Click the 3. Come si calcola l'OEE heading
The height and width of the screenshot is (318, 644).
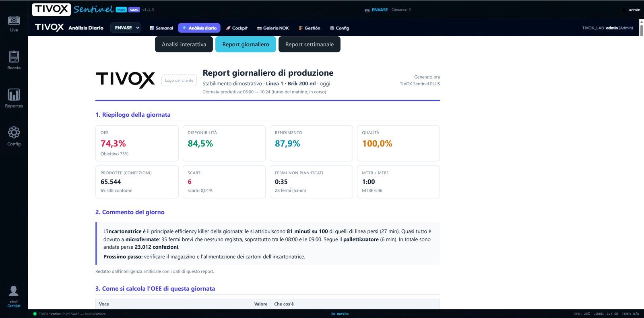click(x=155, y=289)
